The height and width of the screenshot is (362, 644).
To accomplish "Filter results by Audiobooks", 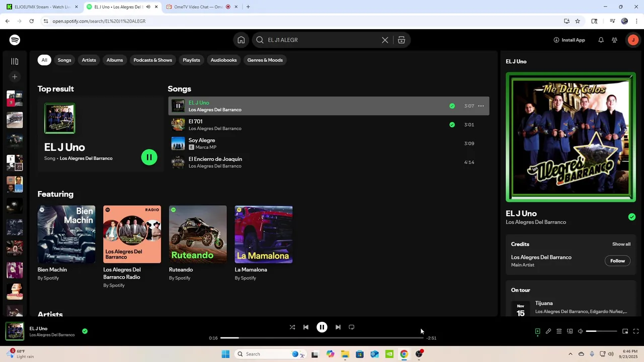I will (223, 60).
